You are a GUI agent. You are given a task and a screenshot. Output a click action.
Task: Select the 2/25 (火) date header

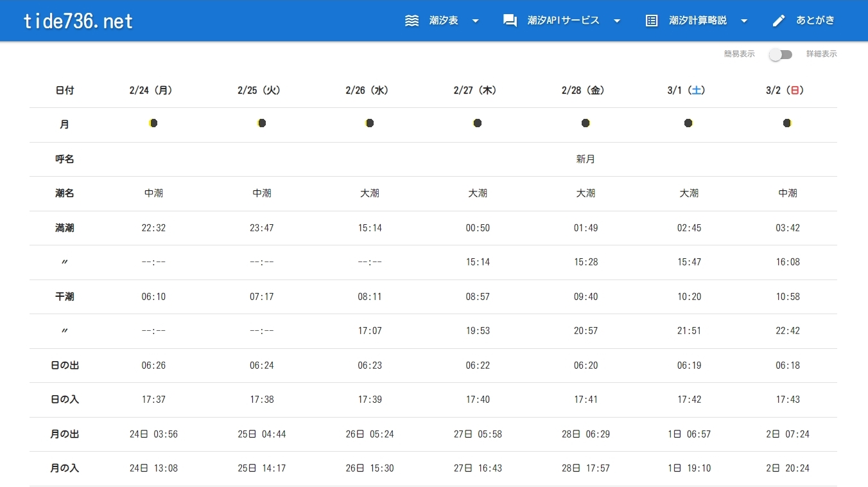coord(261,91)
